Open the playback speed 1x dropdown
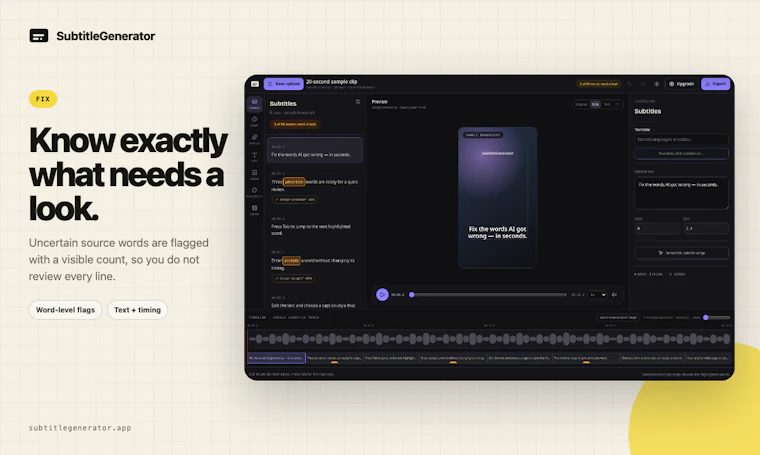Image resolution: width=760 pixels, height=455 pixels. coord(597,295)
